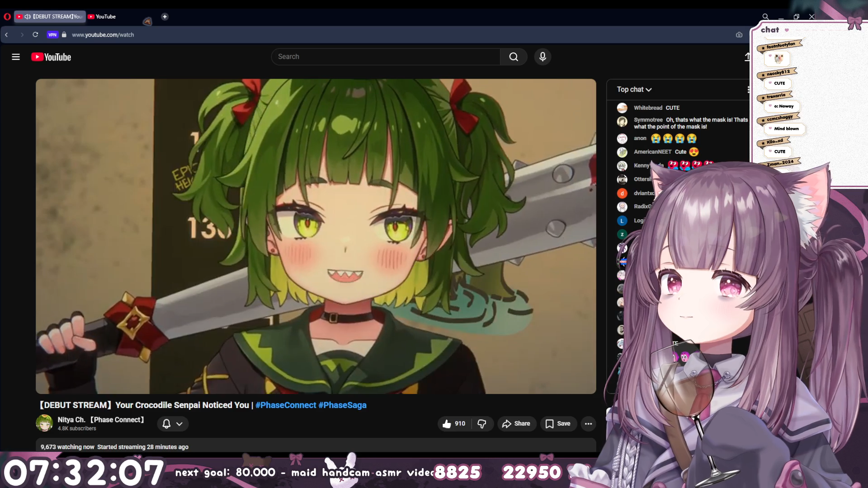Click the YouTube logo home link

(51, 57)
